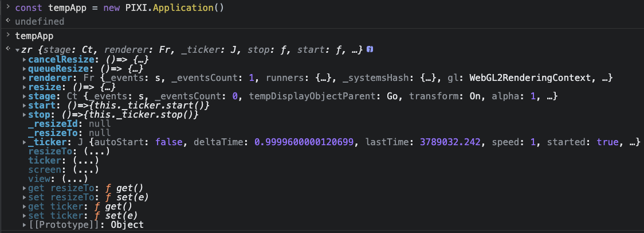The width and height of the screenshot is (644, 233).
Task: Expand the _ticker J object
Action: pyautogui.click(x=25, y=142)
